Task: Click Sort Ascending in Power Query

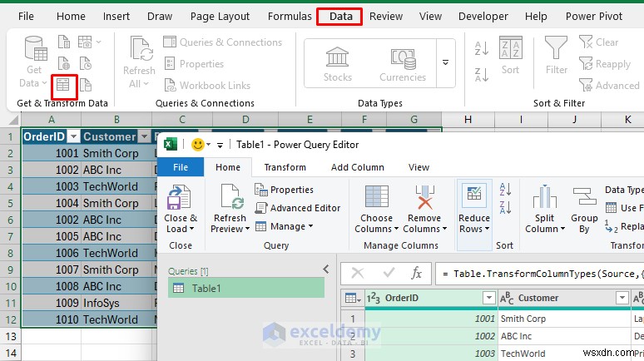Action: pos(505,190)
